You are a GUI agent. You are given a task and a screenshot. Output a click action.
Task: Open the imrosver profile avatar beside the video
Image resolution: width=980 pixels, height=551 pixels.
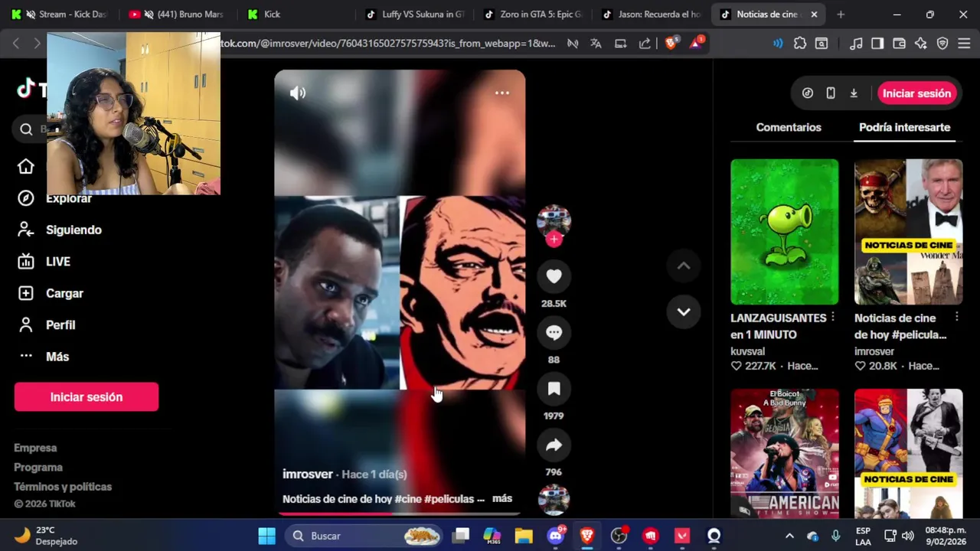tap(554, 220)
